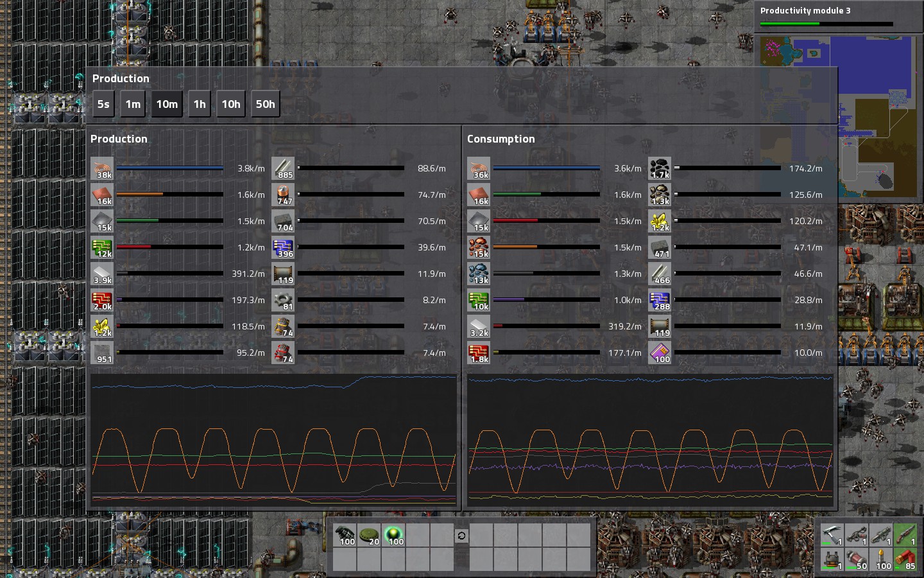924x578 pixels.
Task: Click copper plate icon in Production list
Action: click(x=102, y=195)
